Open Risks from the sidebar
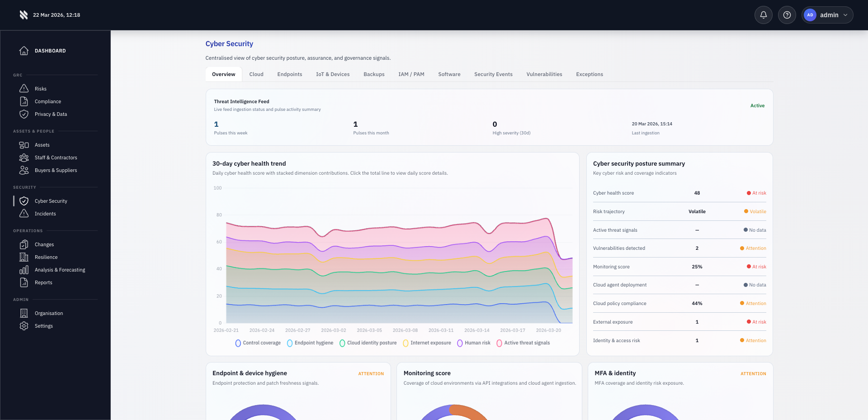 coord(42,88)
